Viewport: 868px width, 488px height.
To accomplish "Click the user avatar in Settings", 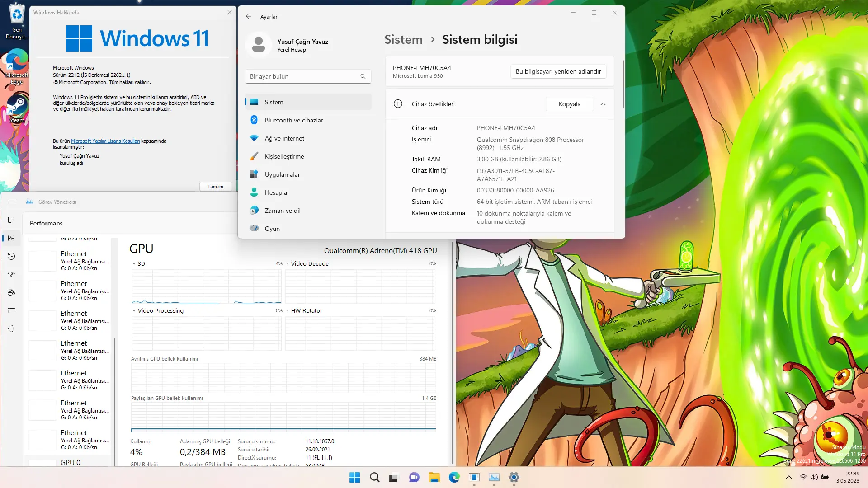I will pos(259,45).
